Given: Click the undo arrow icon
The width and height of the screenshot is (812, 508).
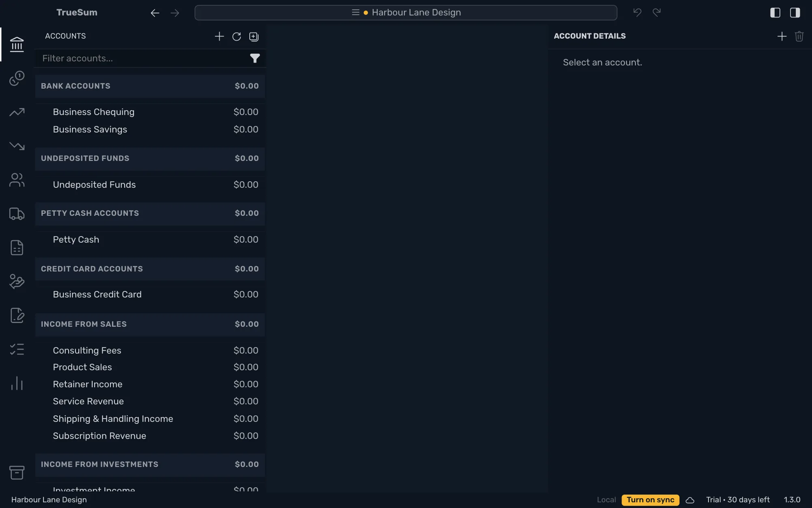Looking at the screenshot, I should [637, 13].
